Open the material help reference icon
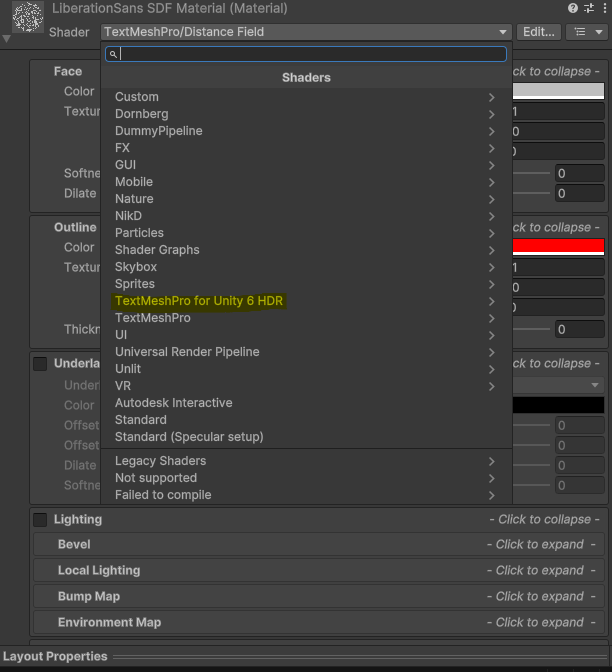 (573, 8)
